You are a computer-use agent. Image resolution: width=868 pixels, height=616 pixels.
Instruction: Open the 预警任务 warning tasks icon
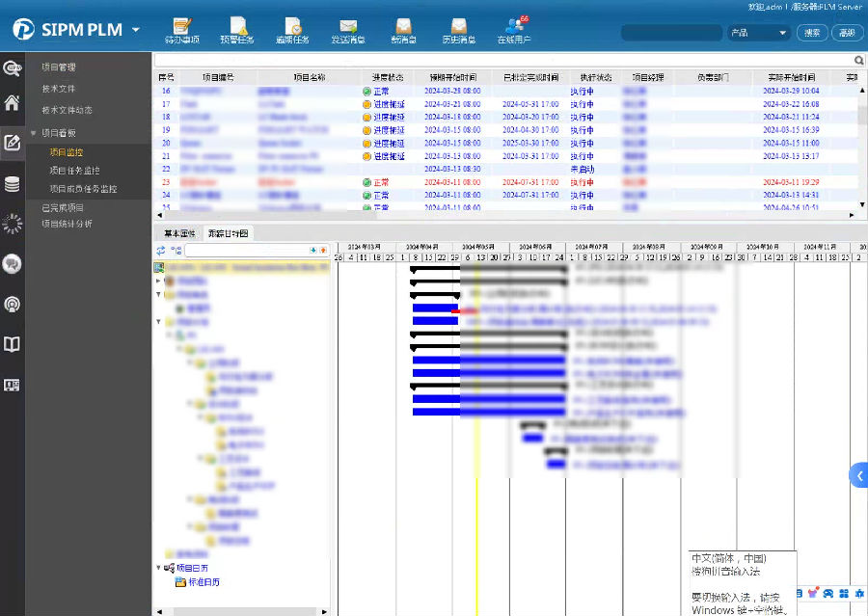click(237, 31)
